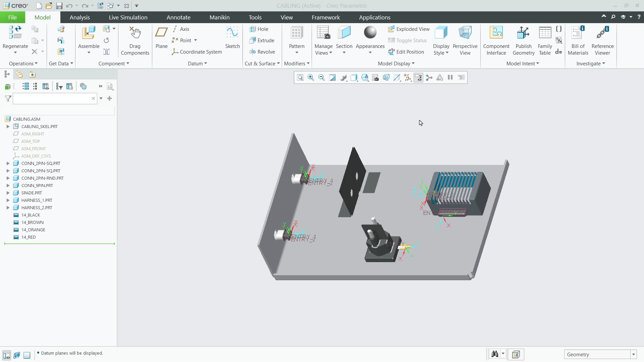This screenshot has width=644, height=362.
Task: Click the model tree search field
Action: coord(52,99)
